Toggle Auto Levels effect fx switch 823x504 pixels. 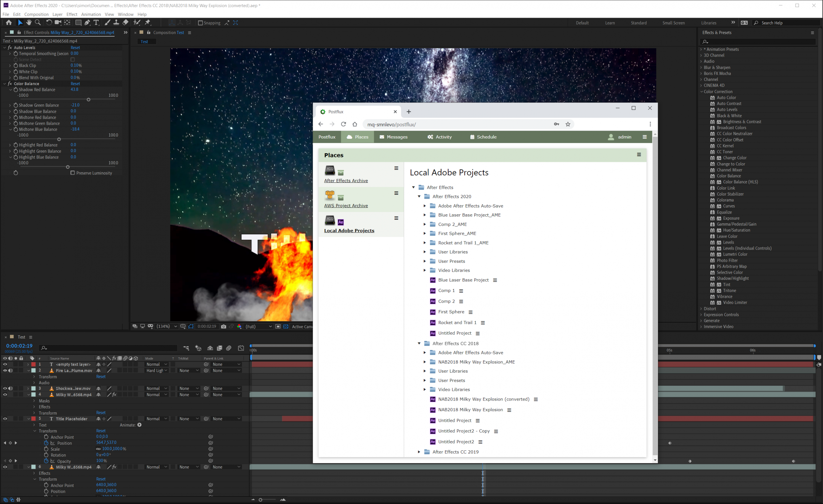(x=10, y=48)
